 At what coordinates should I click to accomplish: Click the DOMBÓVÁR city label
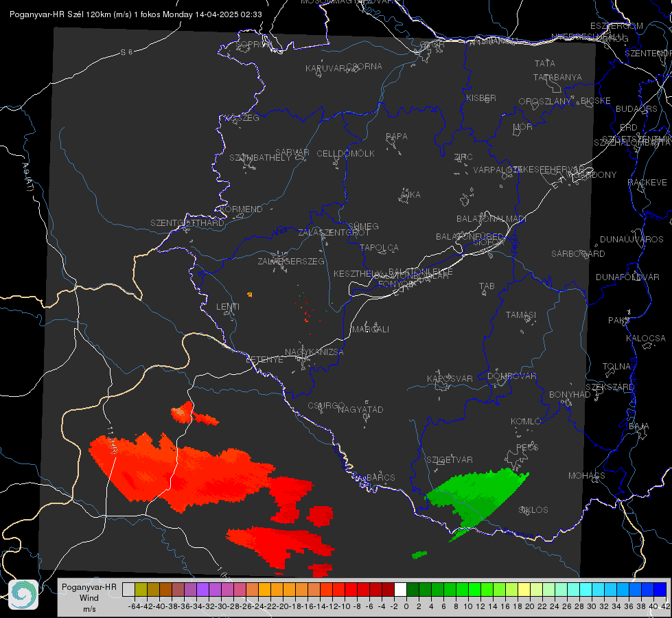click(511, 376)
